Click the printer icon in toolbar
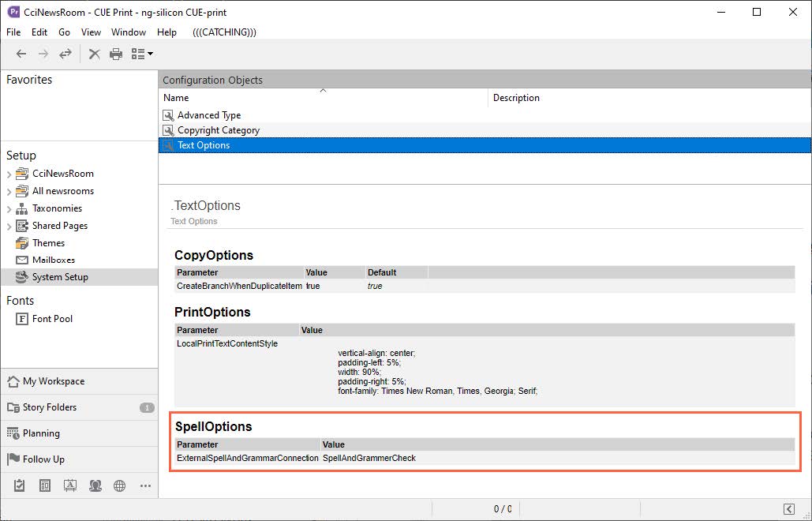 [x=116, y=54]
